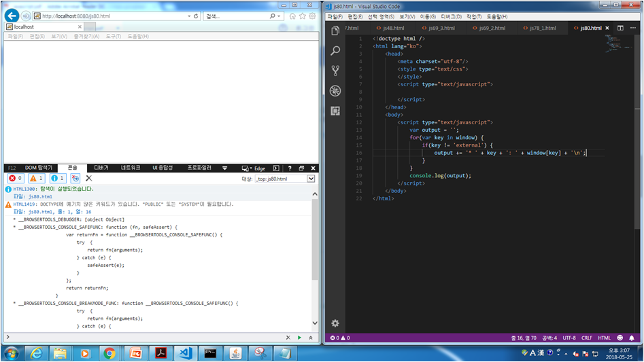
Task: Unpin F12 developer tools window icon
Action: coord(301,168)
